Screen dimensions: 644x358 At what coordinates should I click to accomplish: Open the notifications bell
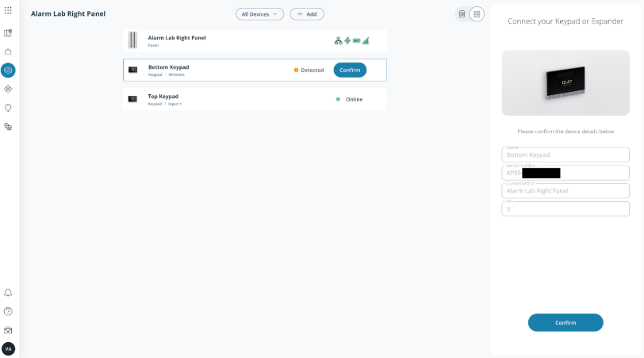click(8, 293)
